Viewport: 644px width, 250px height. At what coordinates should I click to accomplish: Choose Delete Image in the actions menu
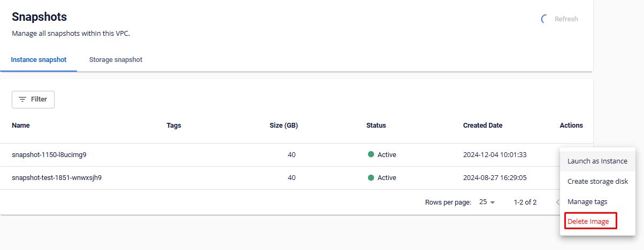pyautogui.click(x=588, y=221)
